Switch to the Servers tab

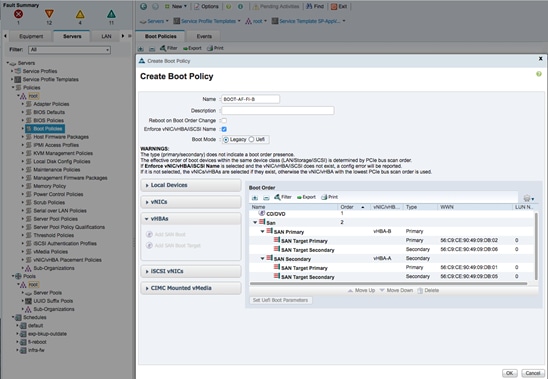[x=72, y=36]
